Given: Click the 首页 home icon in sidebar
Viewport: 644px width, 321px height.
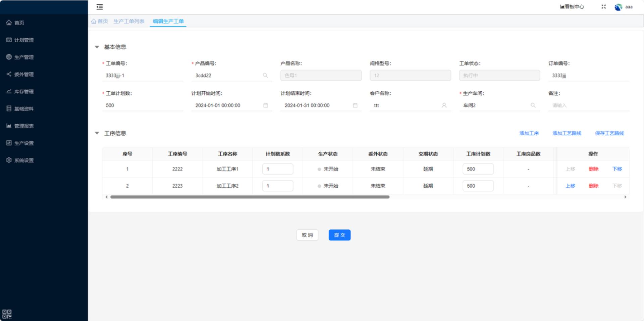Looking at the screenshot, I should click(9, 22).
